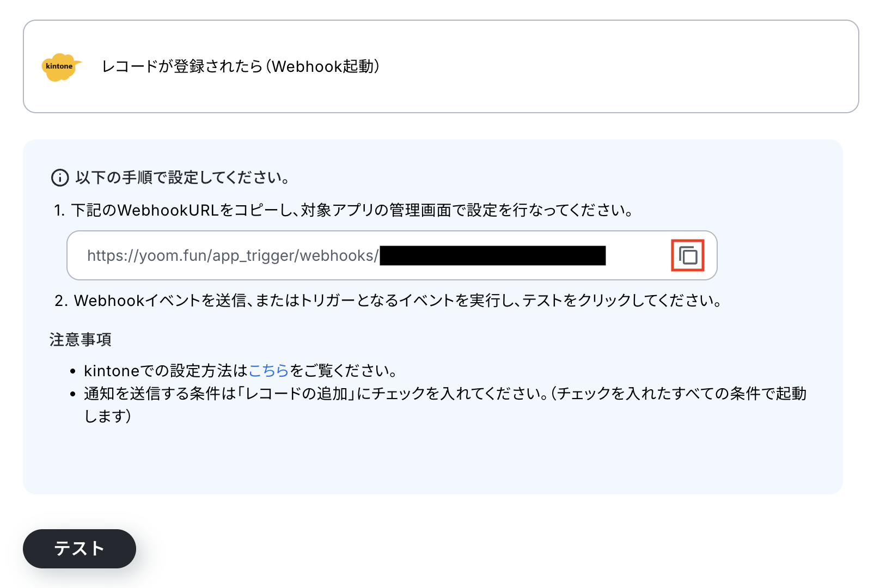Click step 2 text about sending Webhook event
Viewport: 880px width, 588px height.
pyautogui.click(x=398, y=301)
